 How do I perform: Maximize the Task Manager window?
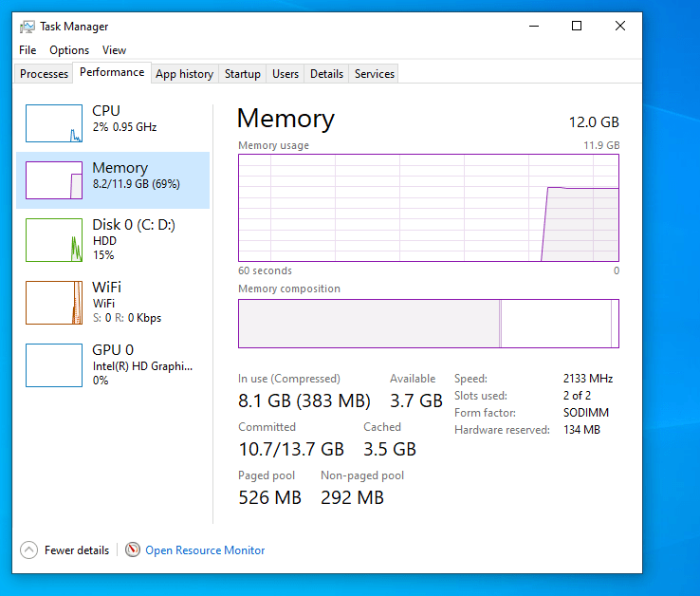tap(577, 27)
